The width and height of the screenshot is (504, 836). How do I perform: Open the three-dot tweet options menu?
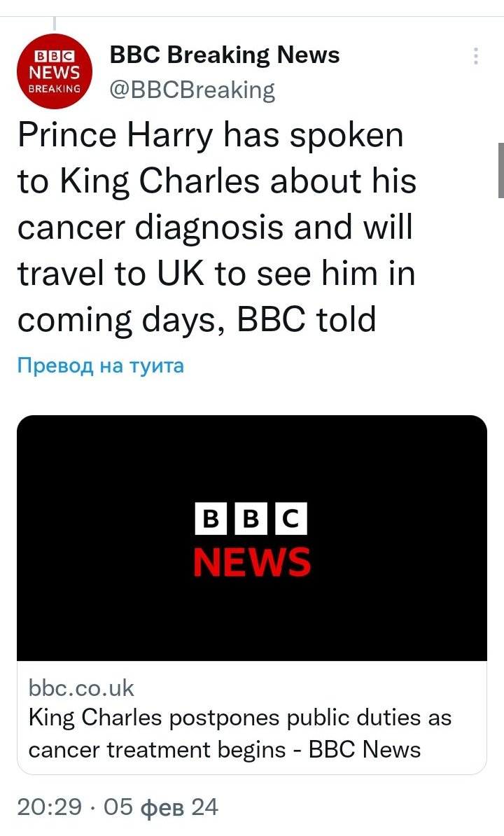[x=476, y=57]
